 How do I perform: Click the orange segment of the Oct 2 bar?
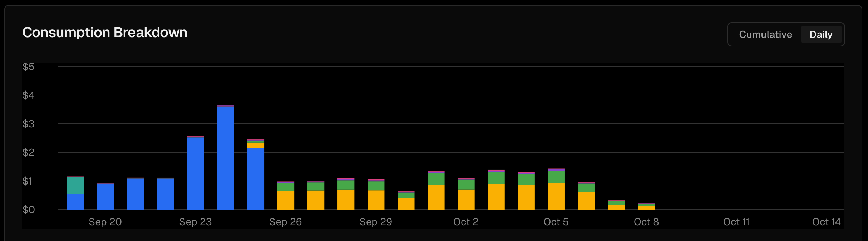pos(466,200)
